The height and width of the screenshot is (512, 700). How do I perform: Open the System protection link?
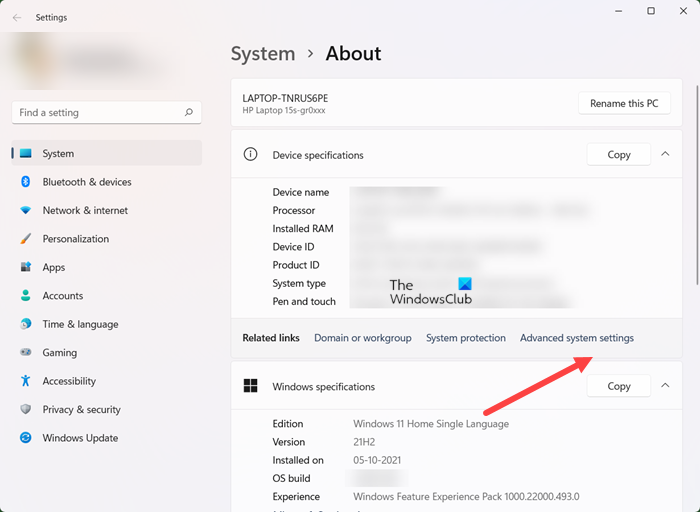click(465, 338)
